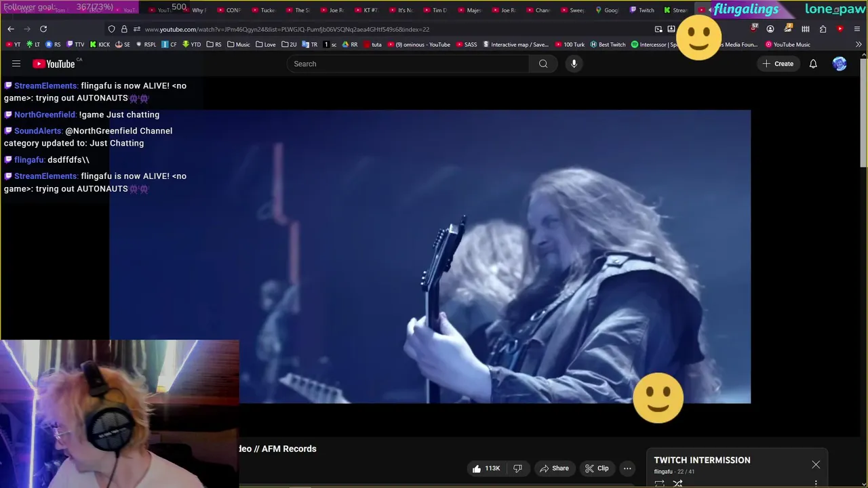Show more bookmarks with double chevron

click(x=859, y=45)
